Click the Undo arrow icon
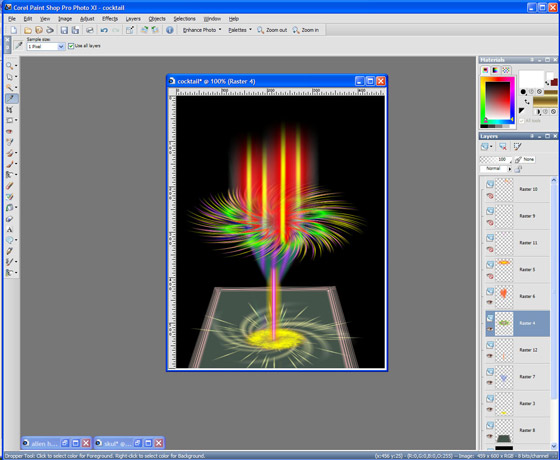Viewport: 560px width, 460px height. (x=104, y=30)
